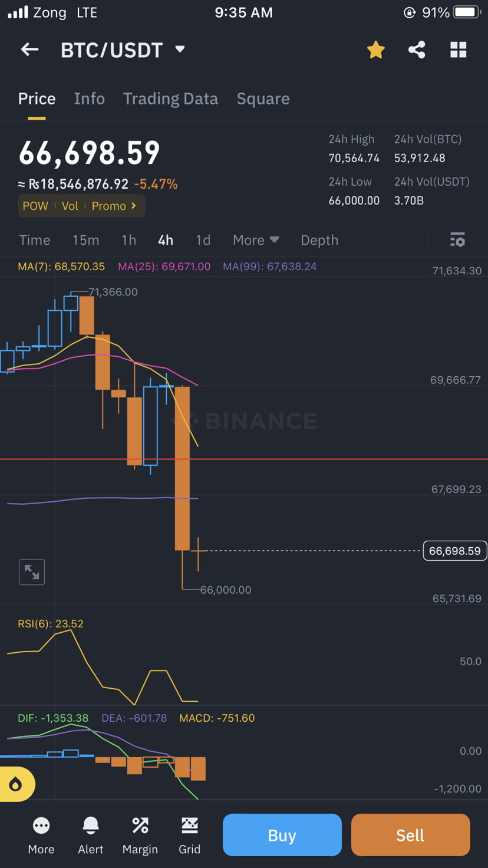
Task: Open the Trading Data tab
Action: tap(170, 98)
